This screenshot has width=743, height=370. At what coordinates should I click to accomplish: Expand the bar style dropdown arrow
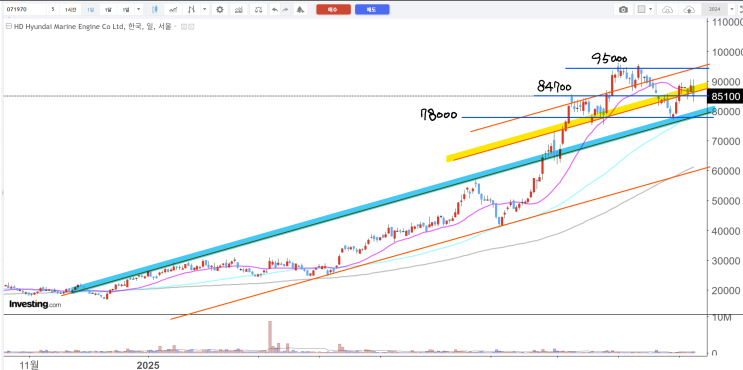tap(204, 9)
